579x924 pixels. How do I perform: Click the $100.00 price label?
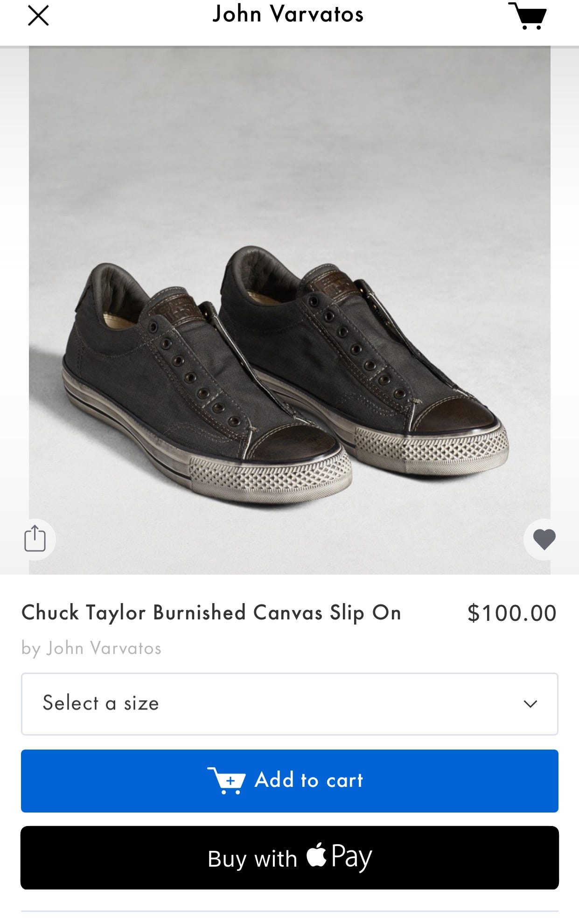coord(512,613)
